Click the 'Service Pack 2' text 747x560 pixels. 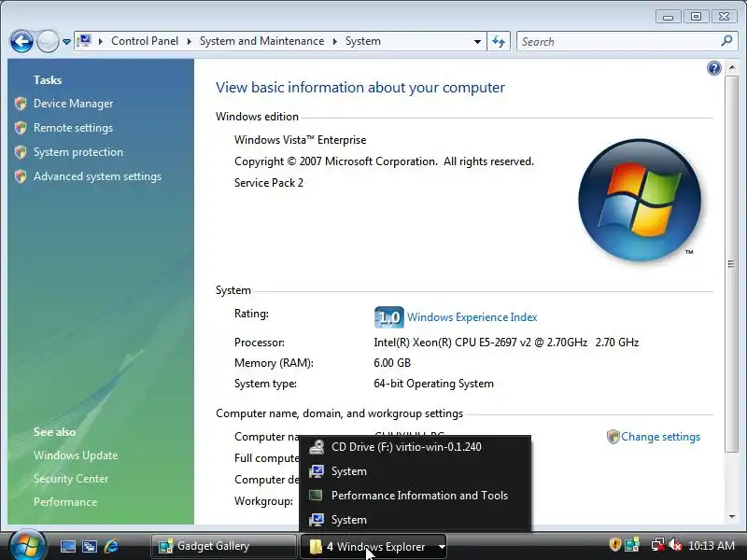269,183
